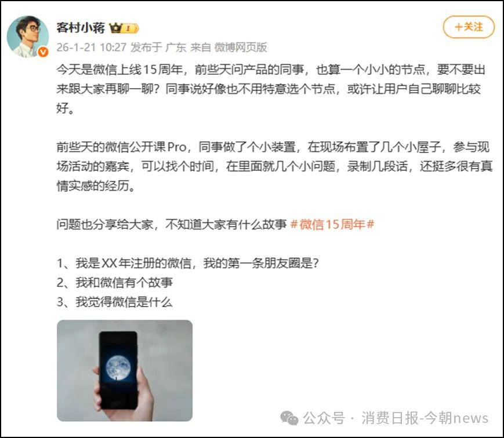Viewport: 504px width, 438px height.
Task: Click the first paragraph about 微信上线15周年
Action: tap(271, 89)
